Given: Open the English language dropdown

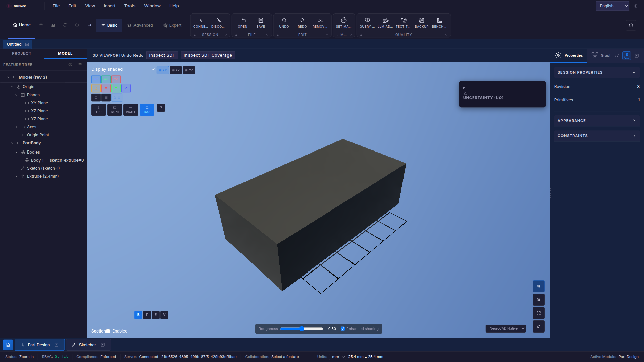Looking at the screenshot, I should (x=612, y=6).
